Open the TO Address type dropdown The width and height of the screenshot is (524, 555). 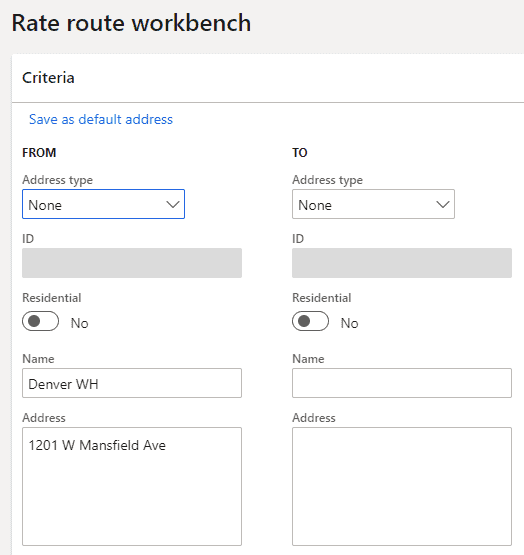coord(373,204)
